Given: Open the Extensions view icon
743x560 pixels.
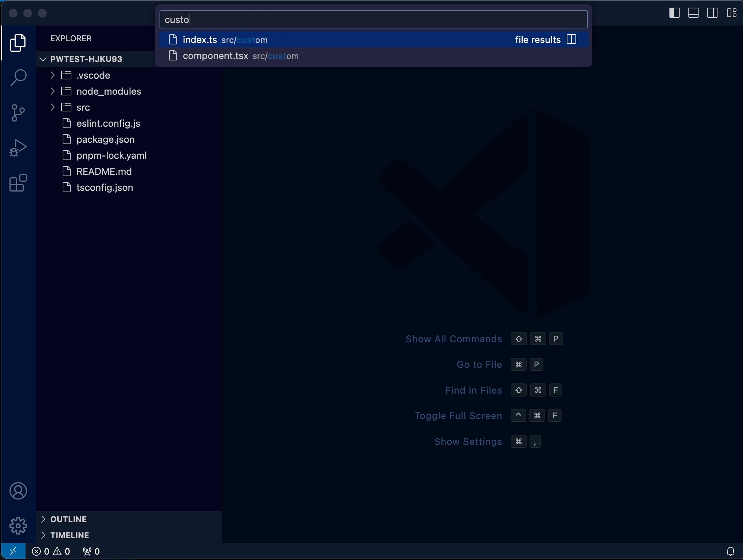Looking at the screenshot, I should [x=18, y=183].
